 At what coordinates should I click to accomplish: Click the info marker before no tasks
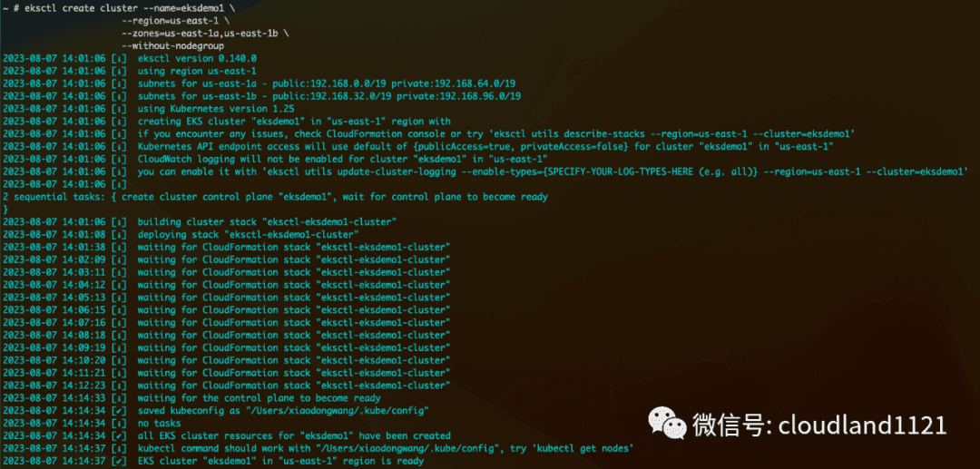pyautogui.click(x=118, y=423)
